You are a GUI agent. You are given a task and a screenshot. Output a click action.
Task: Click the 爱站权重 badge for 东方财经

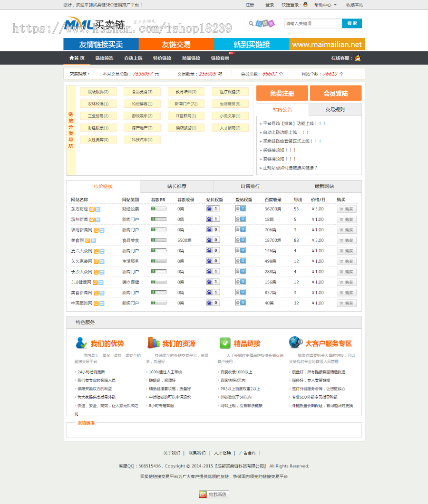tap(240, 209)
